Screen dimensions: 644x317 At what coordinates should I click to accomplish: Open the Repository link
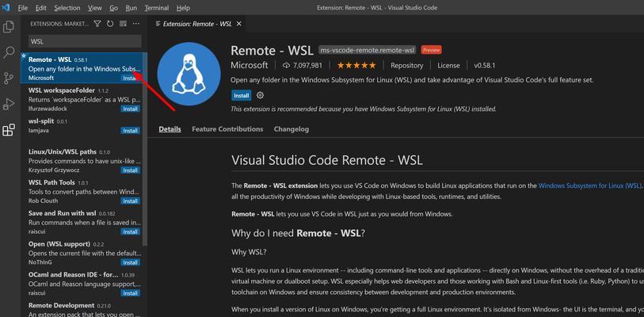point(406,65)
